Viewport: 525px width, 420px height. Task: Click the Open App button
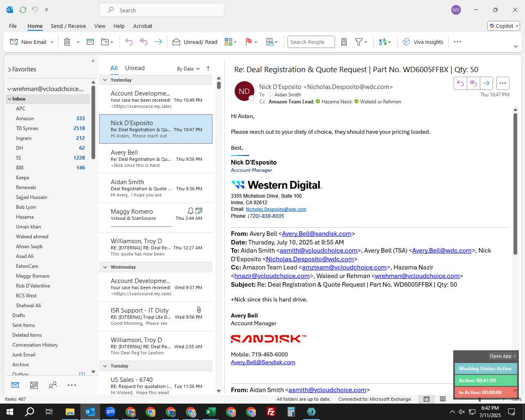click(x=502, y=356)
